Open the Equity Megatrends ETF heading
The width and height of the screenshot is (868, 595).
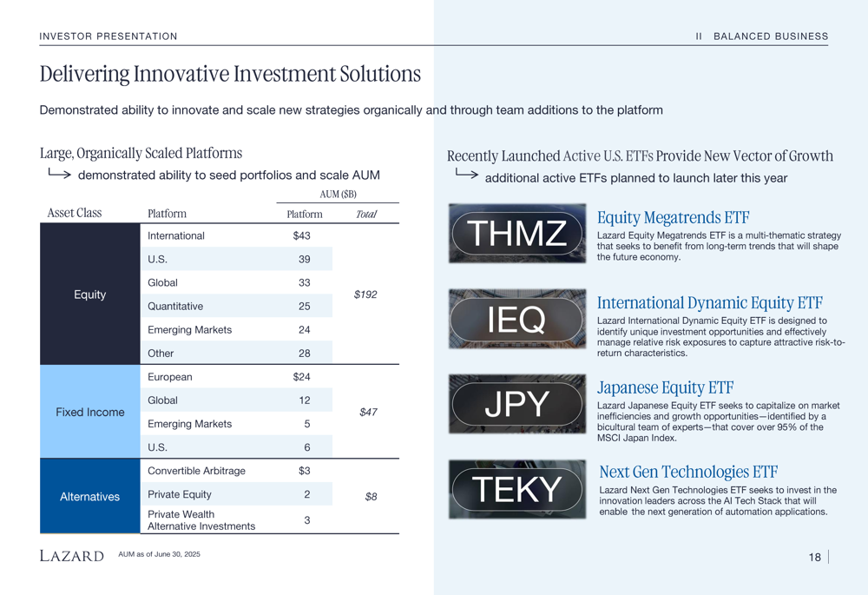(673, 217)
